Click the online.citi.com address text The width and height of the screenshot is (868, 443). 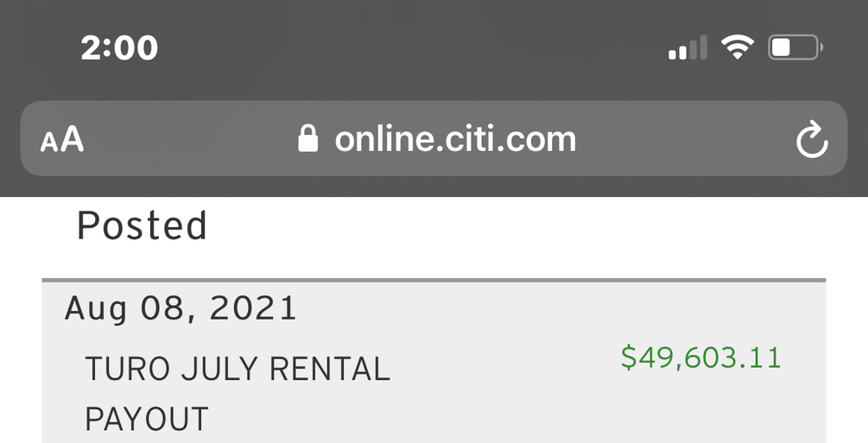[455, 138]
